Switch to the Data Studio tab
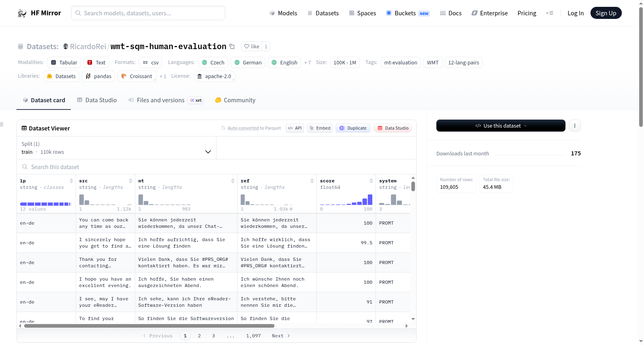Screen dimensions: 644x345 tap(97, 100)
